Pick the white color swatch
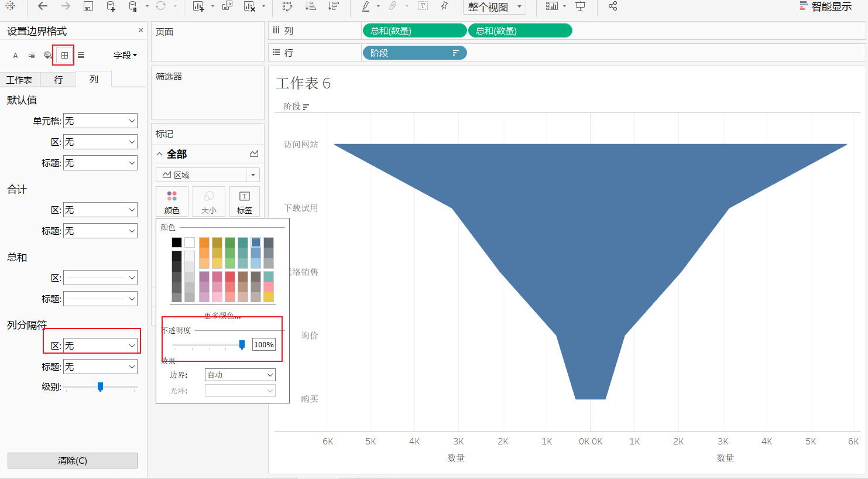Image resolution: width=868 pixels, height=479 pixels. pyautogui.click(x=190, y=242)
